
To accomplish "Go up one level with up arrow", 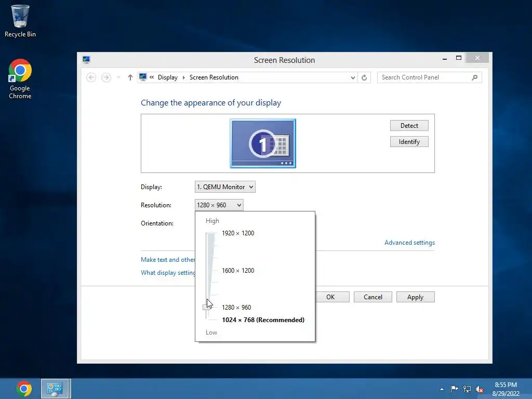I will pyautogui.click(x=130, y=77).
